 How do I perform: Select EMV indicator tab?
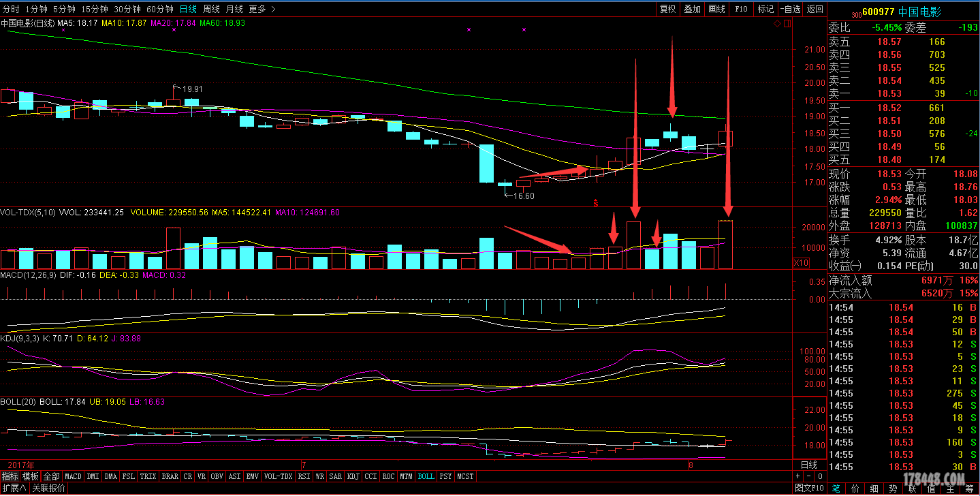(x=253, y=476)
